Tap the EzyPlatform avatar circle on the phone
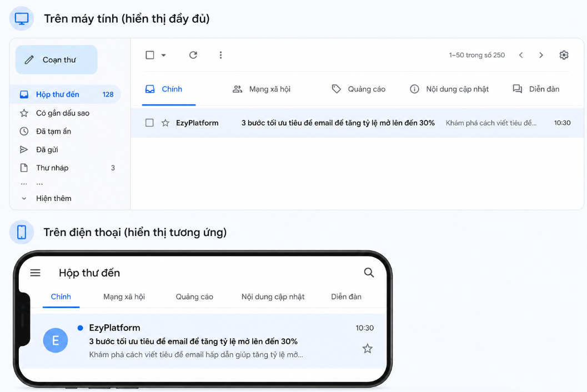Viewport: 587px width, 392px height. point(56,340)
